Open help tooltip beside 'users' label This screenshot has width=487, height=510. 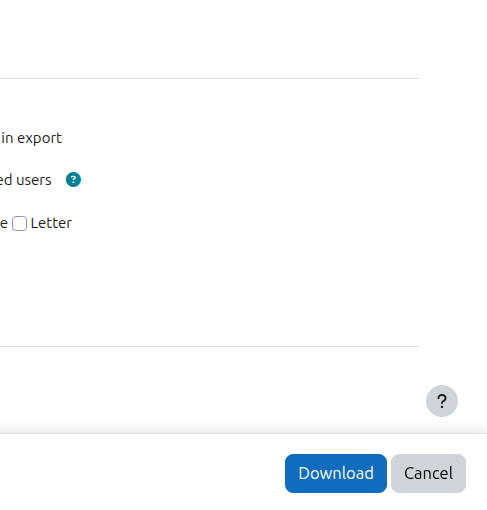73,180
